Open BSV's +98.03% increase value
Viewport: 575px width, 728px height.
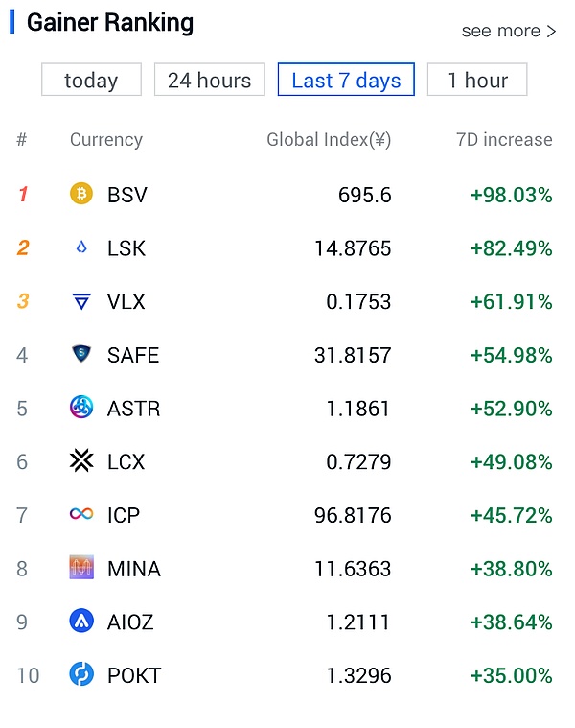(x=511, y=196)
